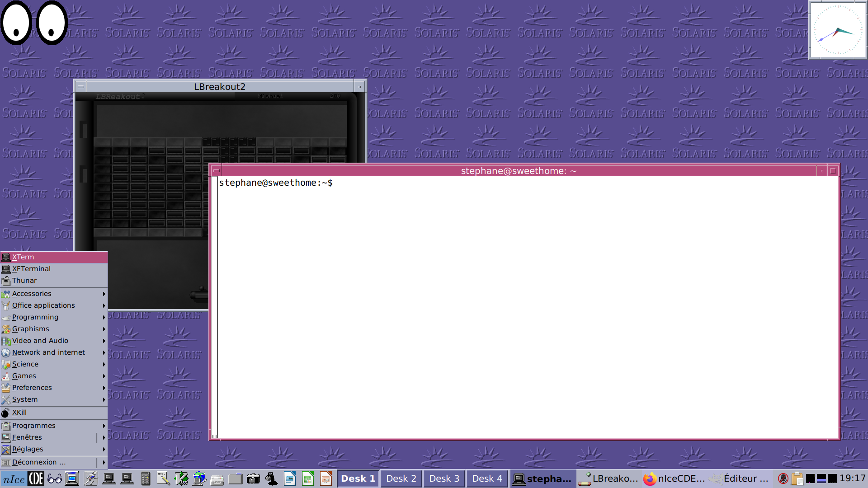Click the black ink bottle icon

click(272, 479)
